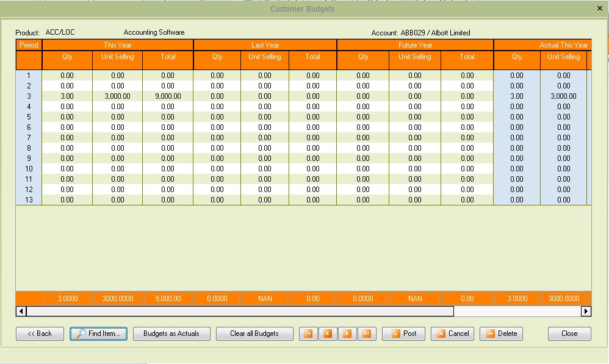This screenshot has width=609, height=364.
Task: Click the Find Item magnifier button
Action: click(99, 334)
